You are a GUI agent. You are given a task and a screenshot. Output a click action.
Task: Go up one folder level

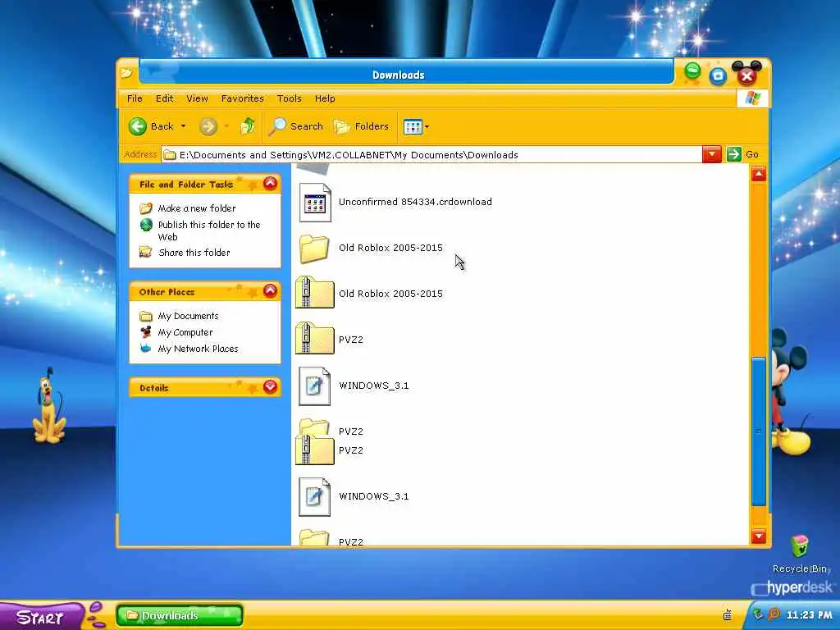click(248, 126)
